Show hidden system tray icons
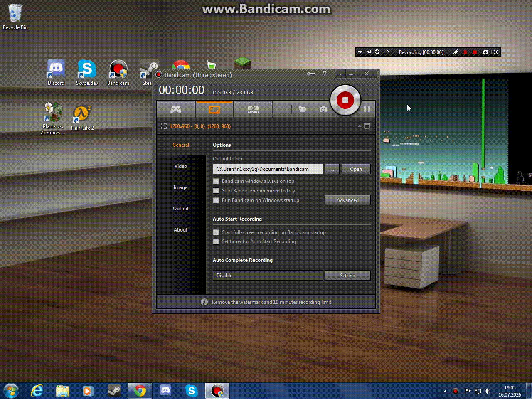Screen dimensions: 532x399 tap(445, 391)
